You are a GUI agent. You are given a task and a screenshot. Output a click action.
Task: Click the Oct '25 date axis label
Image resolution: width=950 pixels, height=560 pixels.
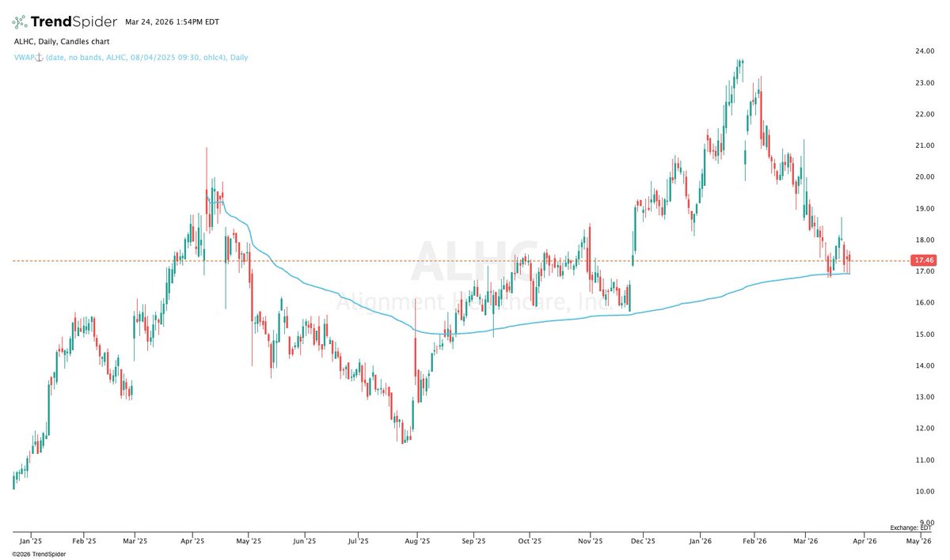(x=530, y=541)
